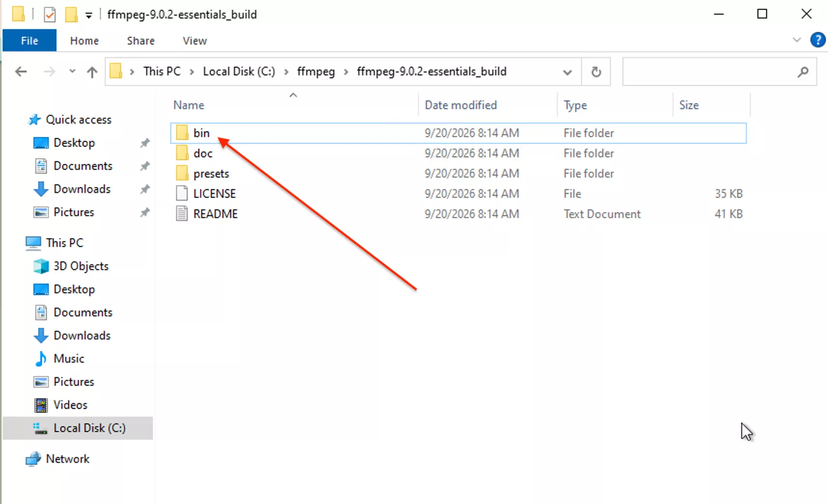Open the address bar history dropdown

(x=567, y=72)
